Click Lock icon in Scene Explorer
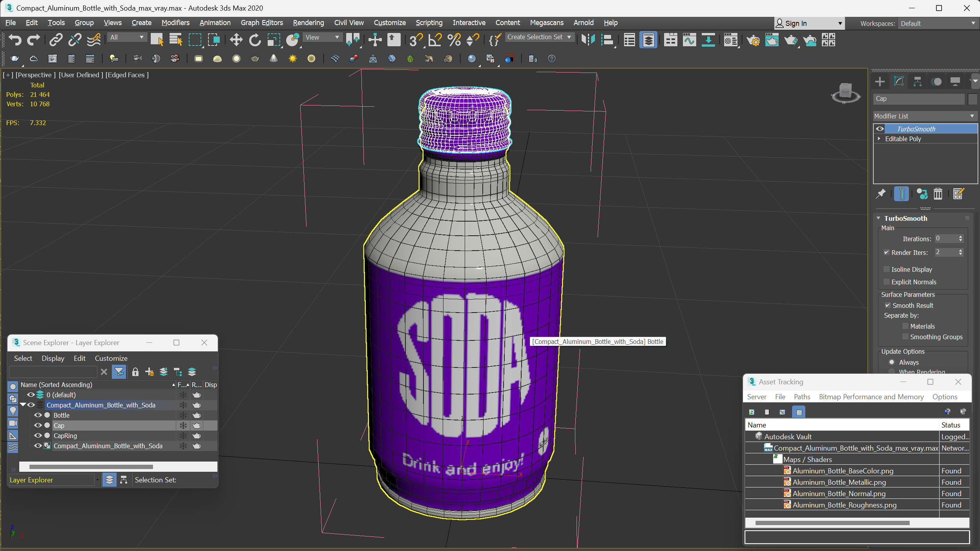The image size is (980, 551). (135, 372)
